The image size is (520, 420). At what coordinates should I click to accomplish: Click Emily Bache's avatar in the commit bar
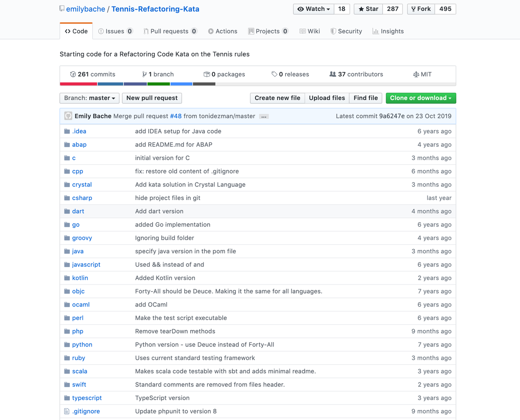coord(68,116)
